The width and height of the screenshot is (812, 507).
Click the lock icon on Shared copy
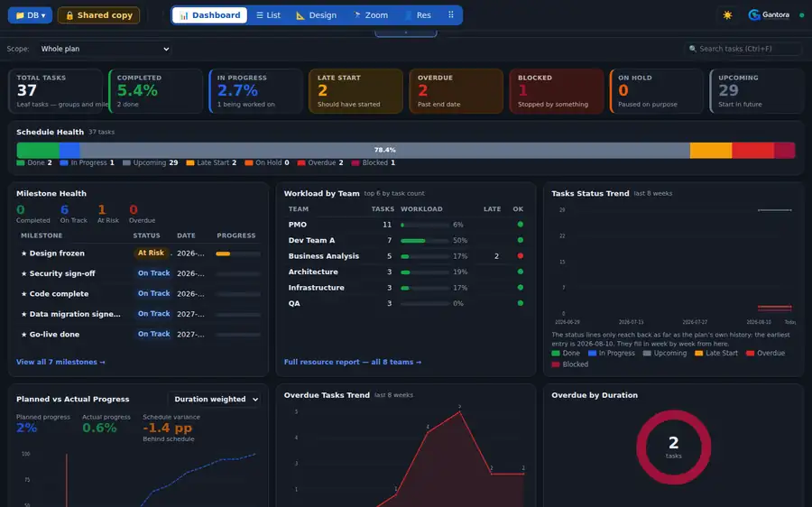[x=69, y=15]
